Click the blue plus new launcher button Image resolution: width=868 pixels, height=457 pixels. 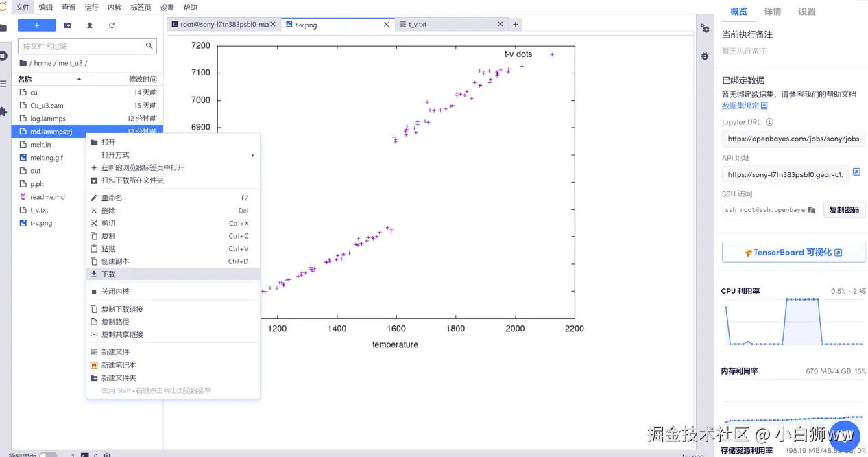[36, 25]
